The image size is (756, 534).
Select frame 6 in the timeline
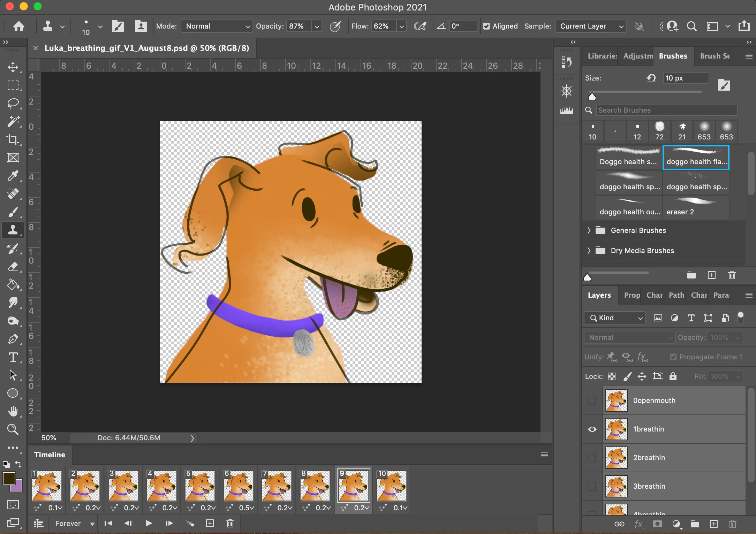[239, 486]
